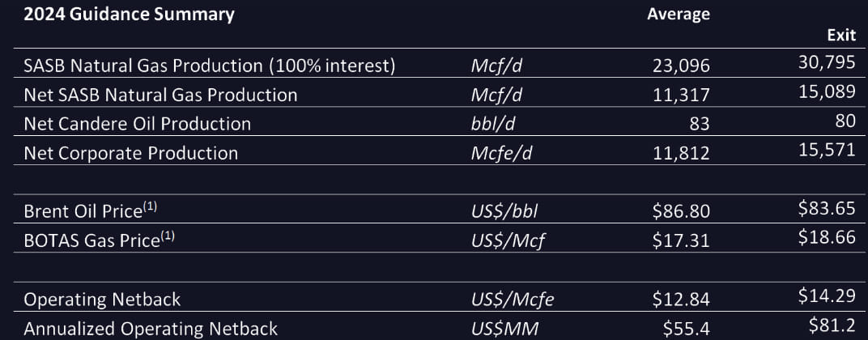Click the Exit column header
Image resolution: width=868 pixels, height=340 pixels.
pyautogui.click(x=840, y=36)
